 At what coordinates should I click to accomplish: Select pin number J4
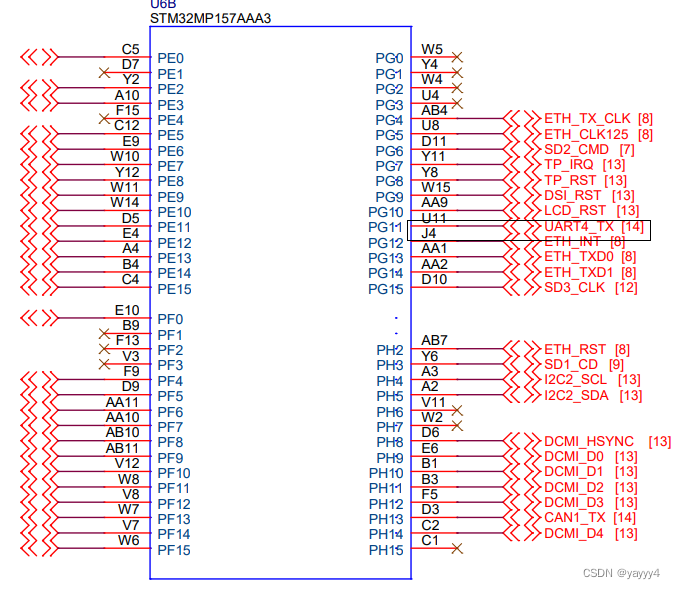point(429,233)
